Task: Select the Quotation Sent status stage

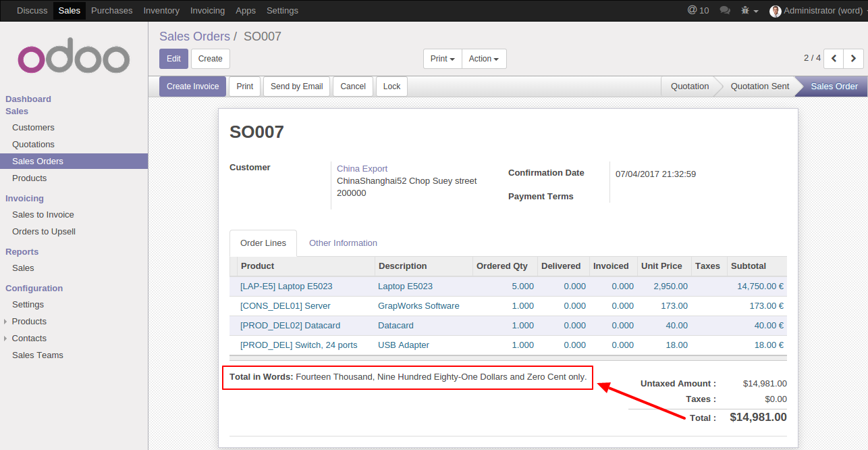Action: pyautogui.click(x=760, y=86)
